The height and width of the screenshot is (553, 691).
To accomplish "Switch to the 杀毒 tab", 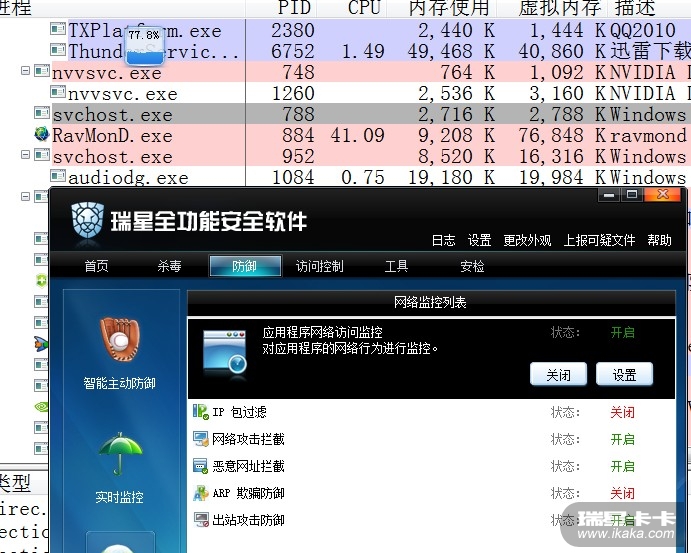I will click(169, 266).
